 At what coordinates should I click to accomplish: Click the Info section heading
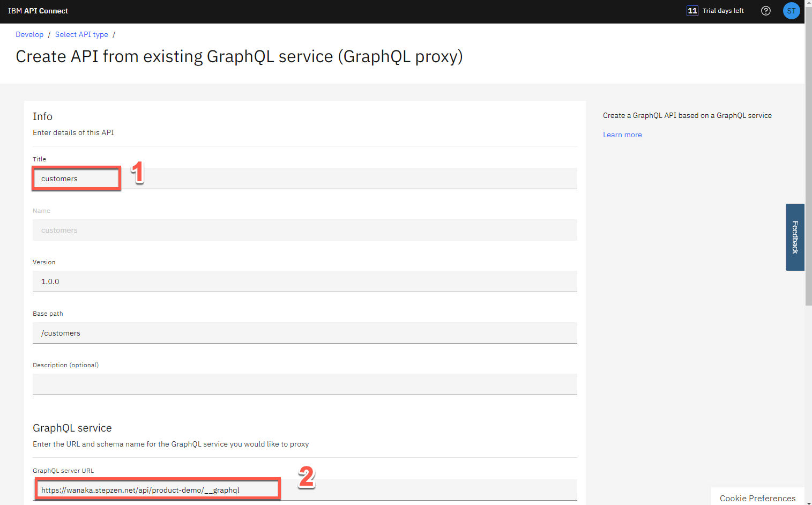coord(42,116)
